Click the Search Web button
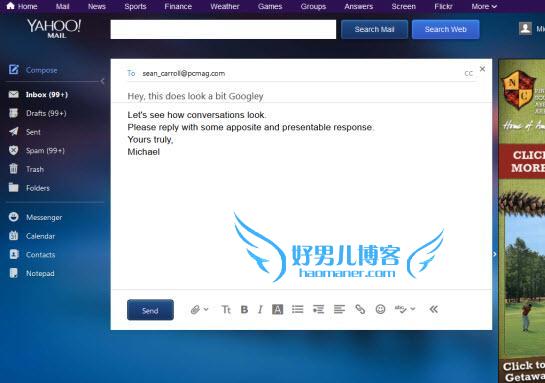545x383 pixels. point(446,29)
